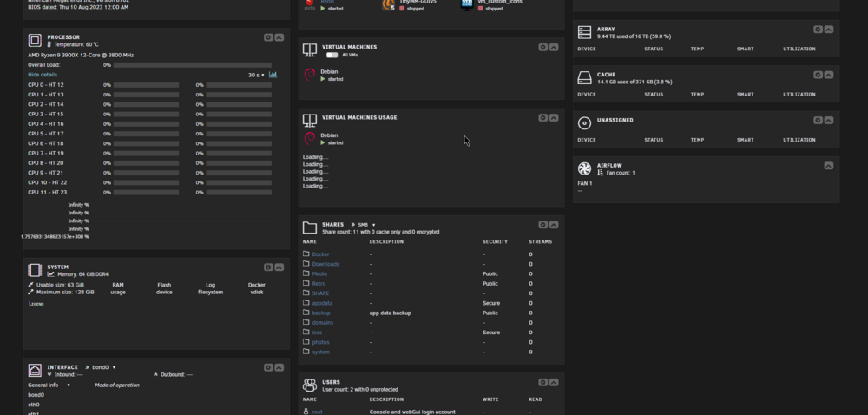Collapse the Processor panel

(x=279, y=37)
